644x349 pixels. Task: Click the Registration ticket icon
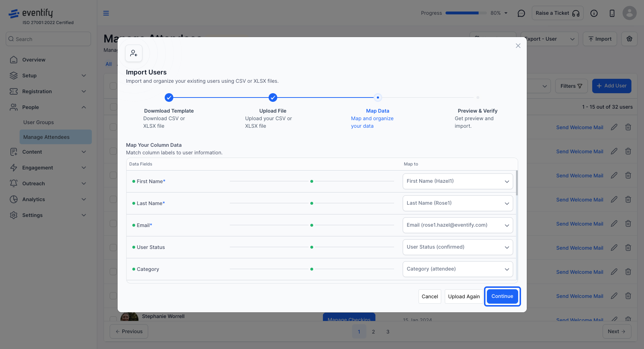pyautogui.click(x=14, y=91)
